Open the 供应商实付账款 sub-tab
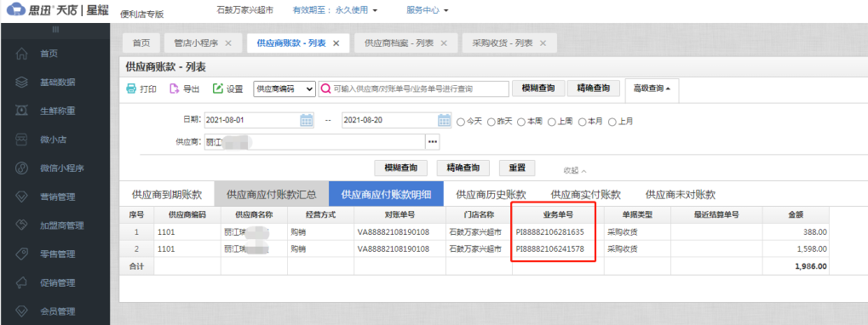The height and width of the screenshot is (325, 868). pyautogui.click(x=586, y=194)
